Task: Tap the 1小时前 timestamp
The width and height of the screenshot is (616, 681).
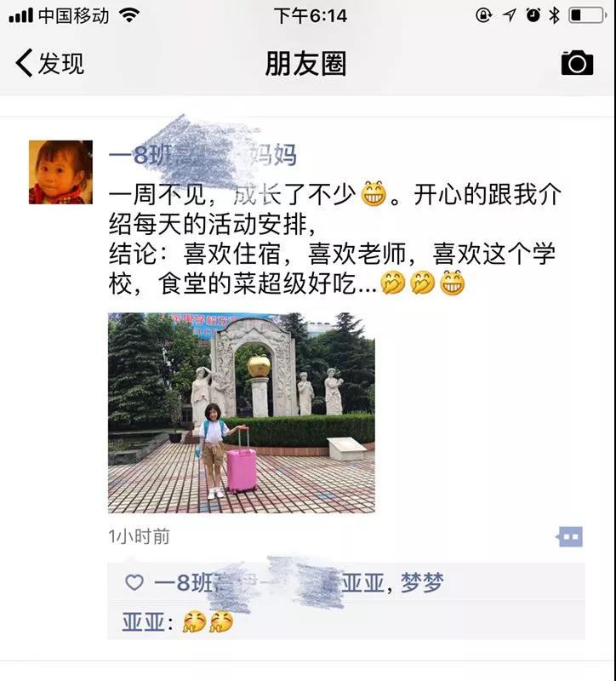Action: 139,537
